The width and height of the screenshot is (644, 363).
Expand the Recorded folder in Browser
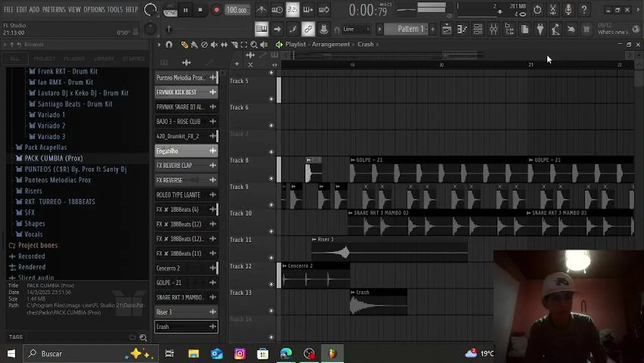[x=31, y=256]
